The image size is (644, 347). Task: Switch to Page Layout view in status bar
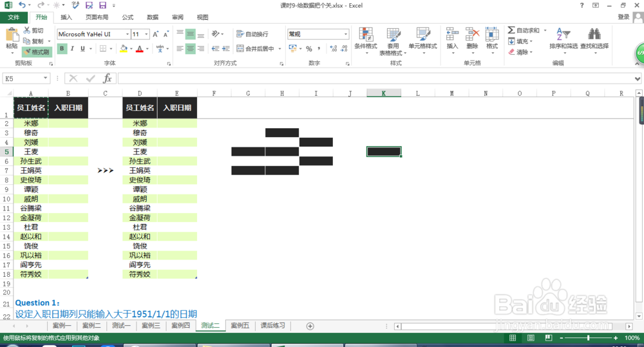coord(531,338)
